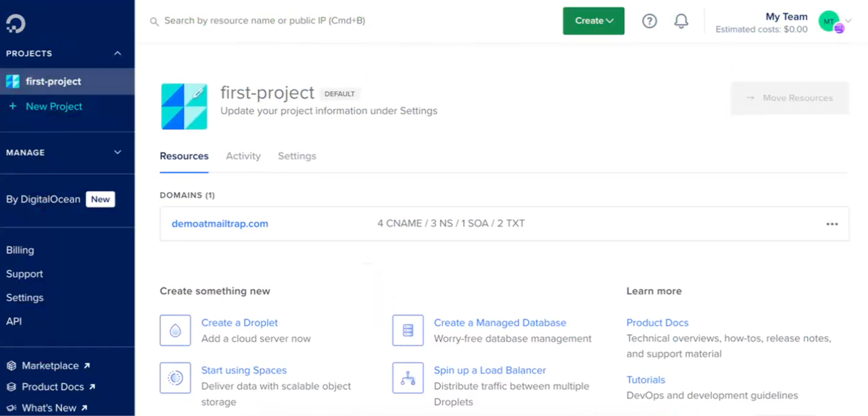Open the Product Docs sidebar link
The height and width of the screenshot is (416, 868).
tap(58, 387)
